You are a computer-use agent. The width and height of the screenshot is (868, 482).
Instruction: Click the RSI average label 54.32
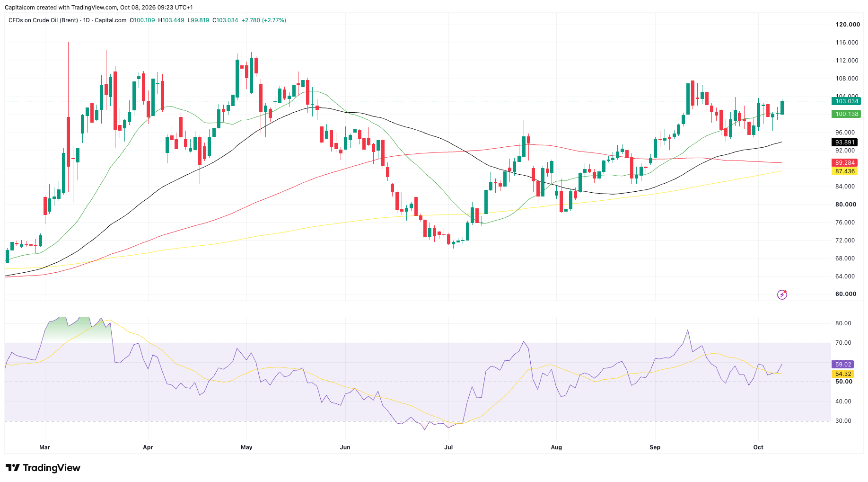coord(843,374)
